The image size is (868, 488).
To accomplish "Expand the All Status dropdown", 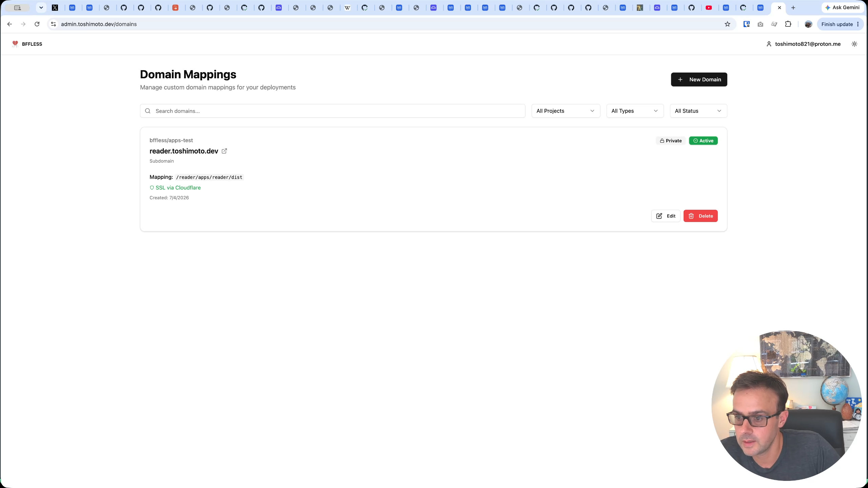I will tap(698, 111).
